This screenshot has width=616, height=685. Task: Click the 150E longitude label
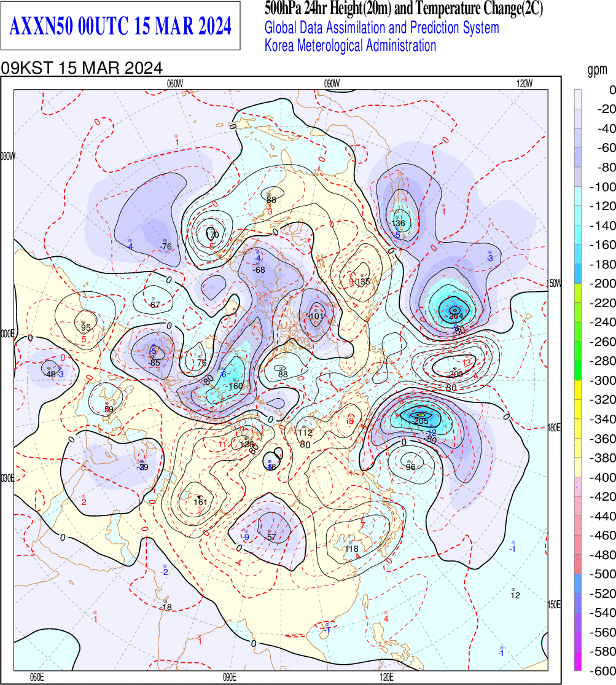tap(555, 605)
